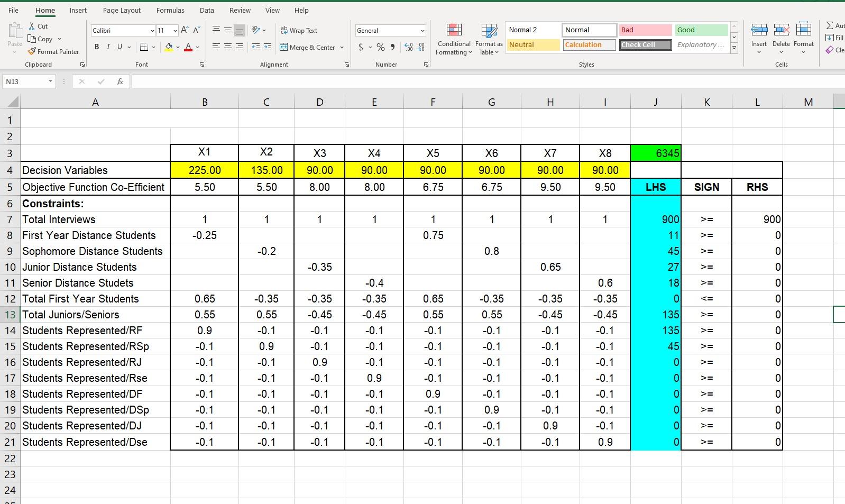Open the Calibri font name dropdown
845x504 pixels.
point(152,31)
